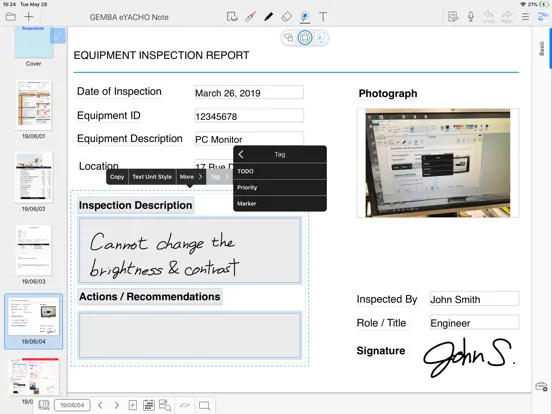Toggle the blue panel icon at top right
Image resolution: width=552 pixels, height=414 pixels.
click(x=543, y=17)
